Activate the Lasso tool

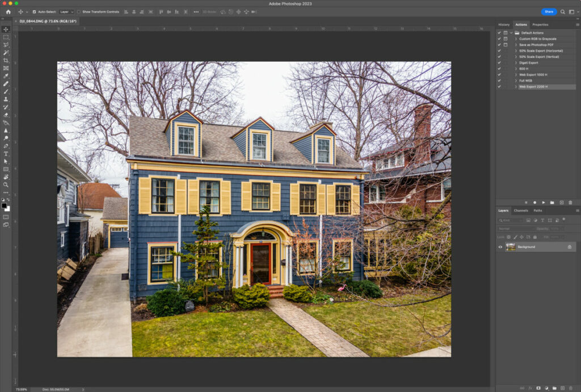coord(6,45)
